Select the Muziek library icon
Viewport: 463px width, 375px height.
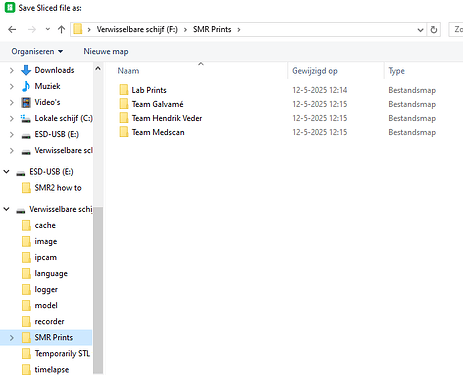point(26,86)
